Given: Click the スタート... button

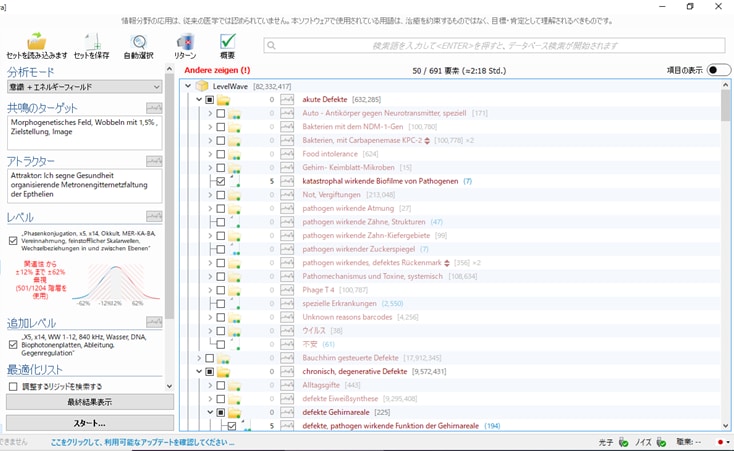Looking at the screenshot, I should [90, 423].
